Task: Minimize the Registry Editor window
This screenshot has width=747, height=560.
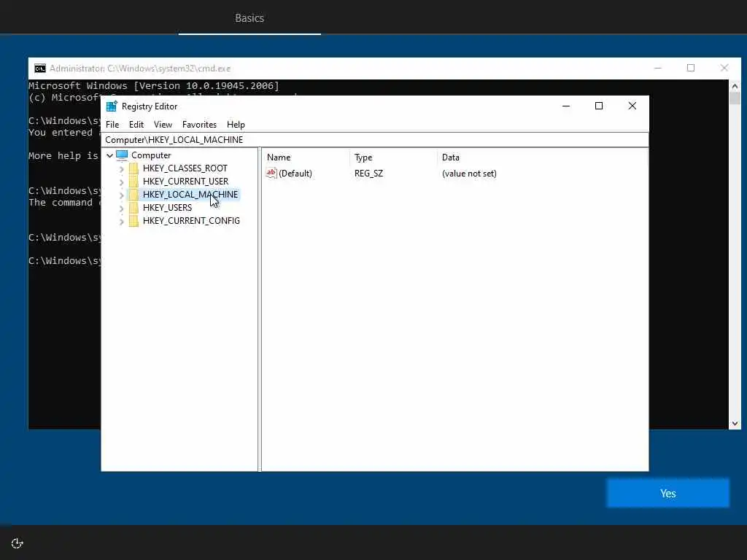Action: pos(566,106)
